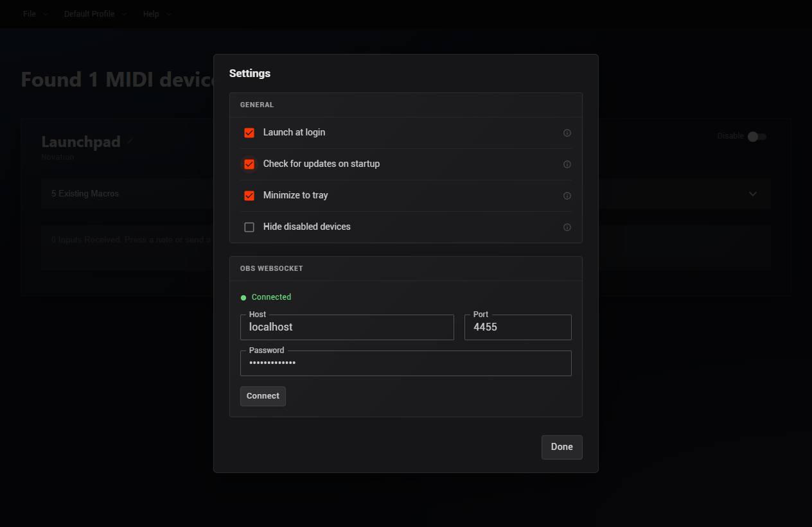Click info icon for Check for updates on startup
812x527 pixels.
pos(567,164)
